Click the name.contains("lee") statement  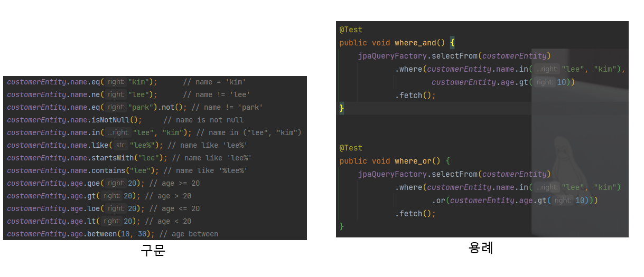[83, 170]
